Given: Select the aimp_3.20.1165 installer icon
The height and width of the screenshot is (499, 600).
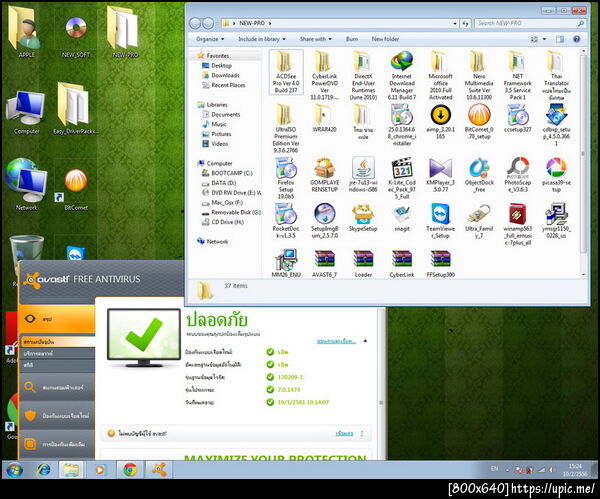Looking at the screenshot, I should (x=440, y=115).
